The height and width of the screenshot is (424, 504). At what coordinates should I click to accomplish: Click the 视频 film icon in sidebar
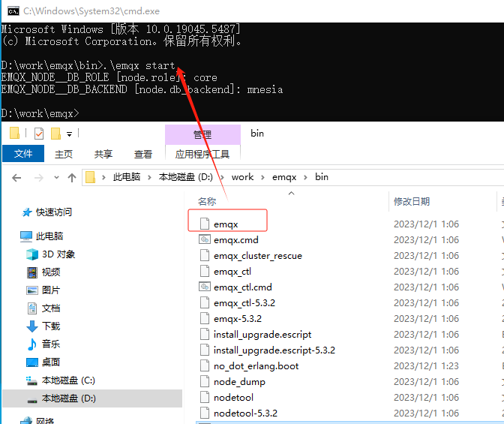point(32,272)
